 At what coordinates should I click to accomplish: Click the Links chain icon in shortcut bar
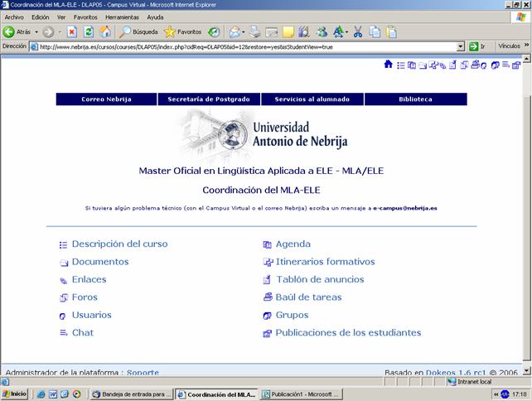tap(443, 66)
